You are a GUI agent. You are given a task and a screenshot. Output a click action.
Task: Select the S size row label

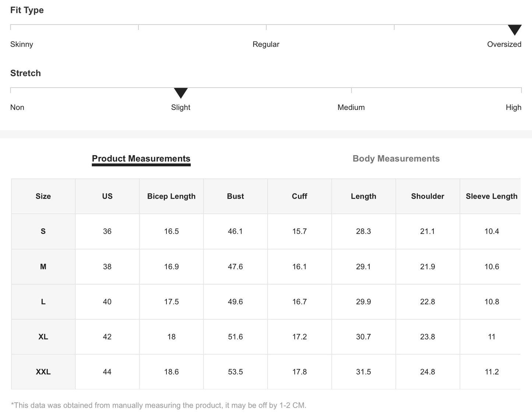tap(43, 231)
